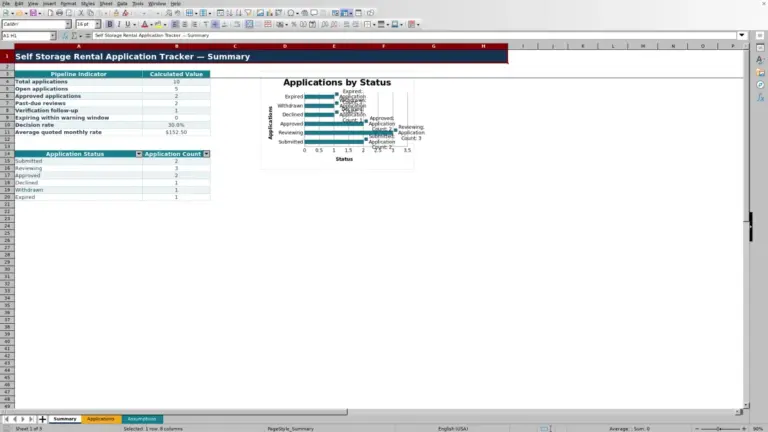768x432 pixels.
Task: Open the Borders dropdown arrow
Action: coord(374,24)
